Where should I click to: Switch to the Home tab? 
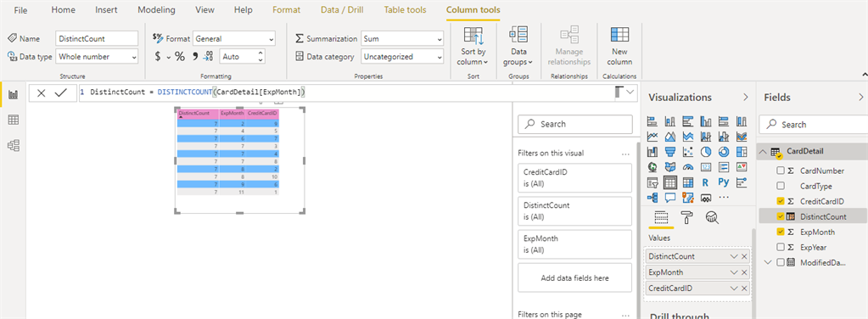63,10
